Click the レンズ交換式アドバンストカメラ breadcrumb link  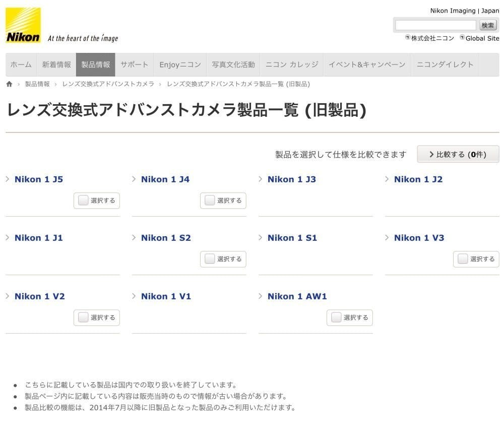108,84
